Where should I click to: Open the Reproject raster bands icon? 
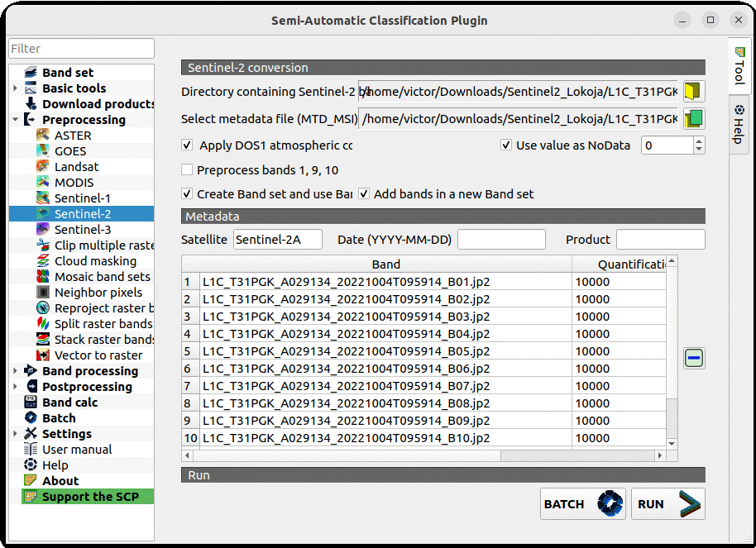(x=43, y=308)
